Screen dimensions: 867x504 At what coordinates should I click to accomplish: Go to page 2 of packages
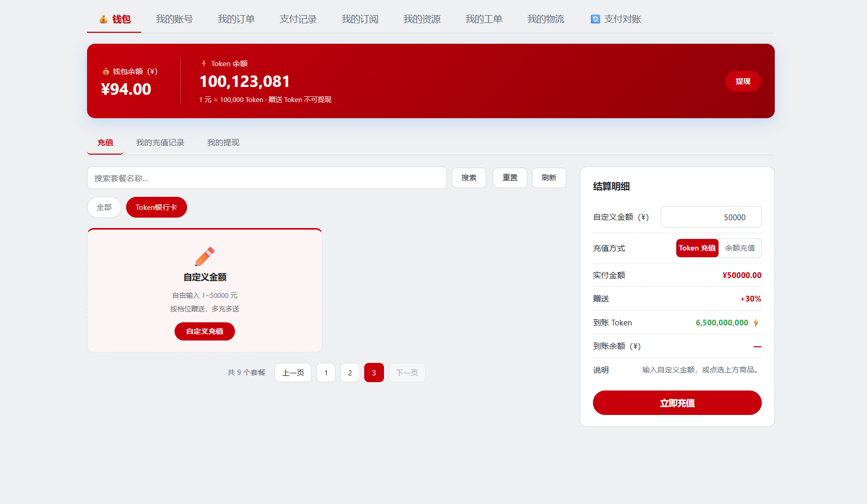[x=350, y=373]
